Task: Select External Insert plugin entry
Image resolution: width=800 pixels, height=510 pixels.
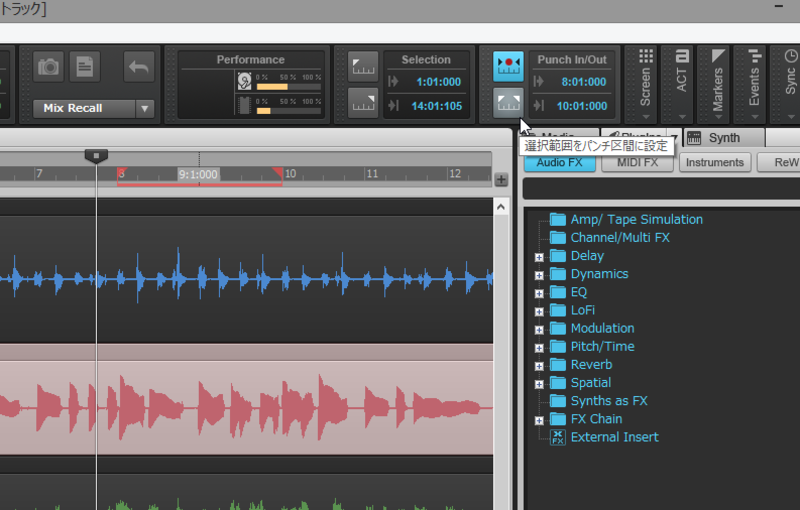Action: (x=614, y=437)
